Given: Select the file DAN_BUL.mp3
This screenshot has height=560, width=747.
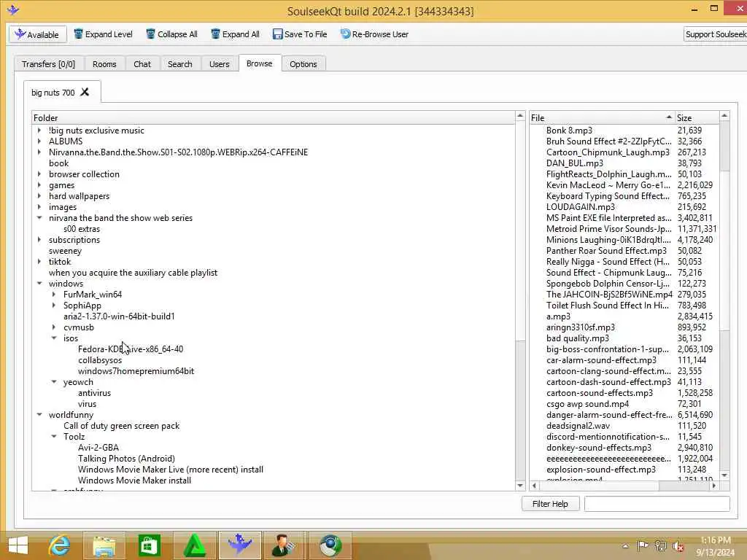Looking at the screenshot, I should click(x=575, y=163).
